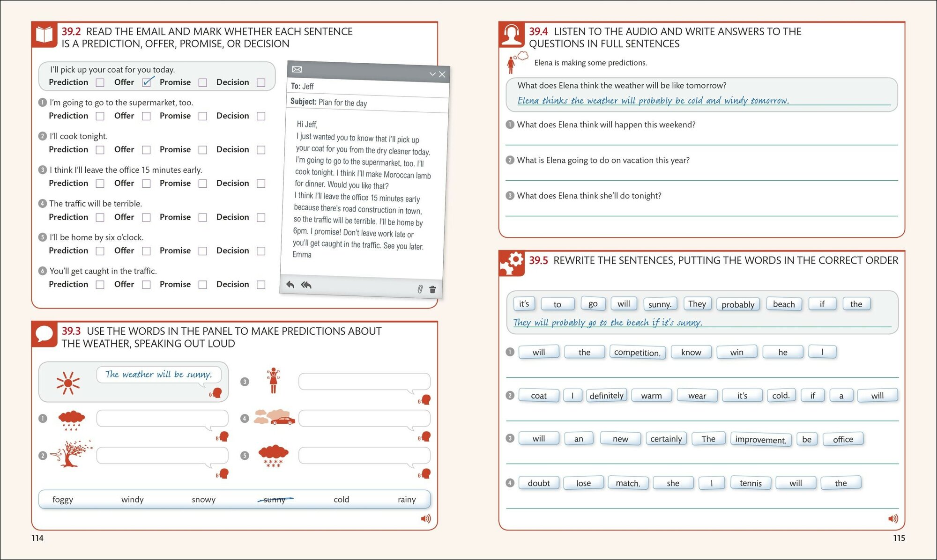This screenshot has height=560, width=937.
Task: Select the "competition." word tile
Action: tap(637, 352)
